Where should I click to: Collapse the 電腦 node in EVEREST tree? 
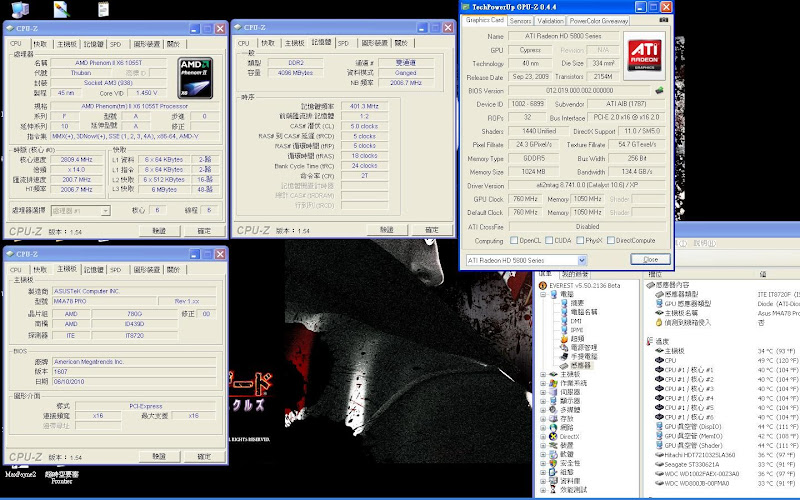[x=543, y=294]
